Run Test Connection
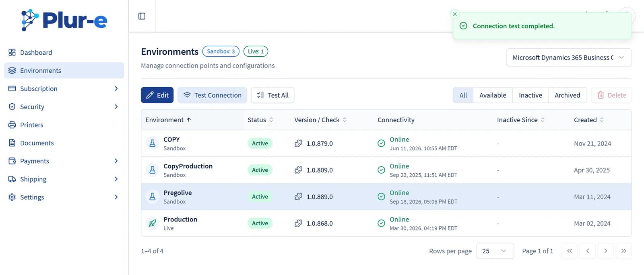Image resolution: width=644 pixels, height=275 pixels. click(212, 95)
